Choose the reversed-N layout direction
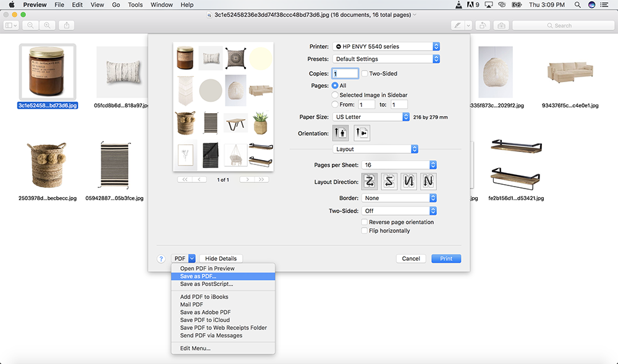 (408, 182)
